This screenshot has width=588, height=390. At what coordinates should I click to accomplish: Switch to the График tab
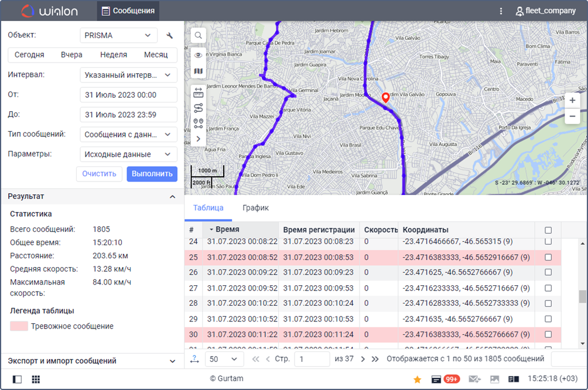point(255,208)
